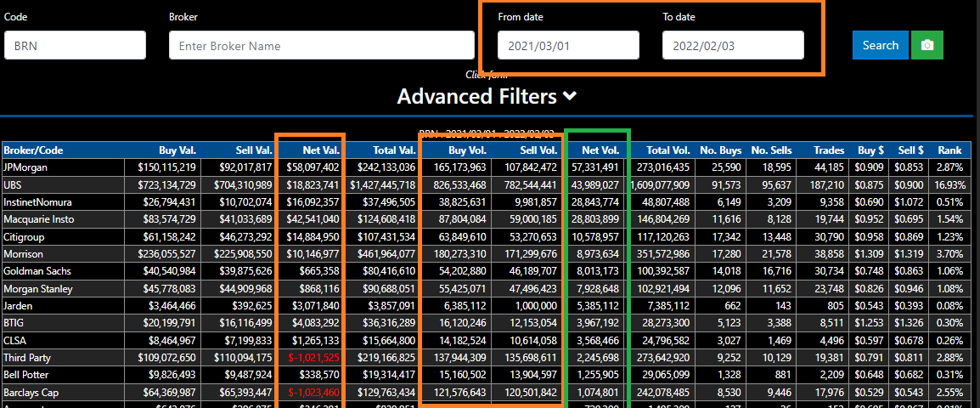Open the To date field
Viewport: 980px width, 408px height.
tap(733, 45)
